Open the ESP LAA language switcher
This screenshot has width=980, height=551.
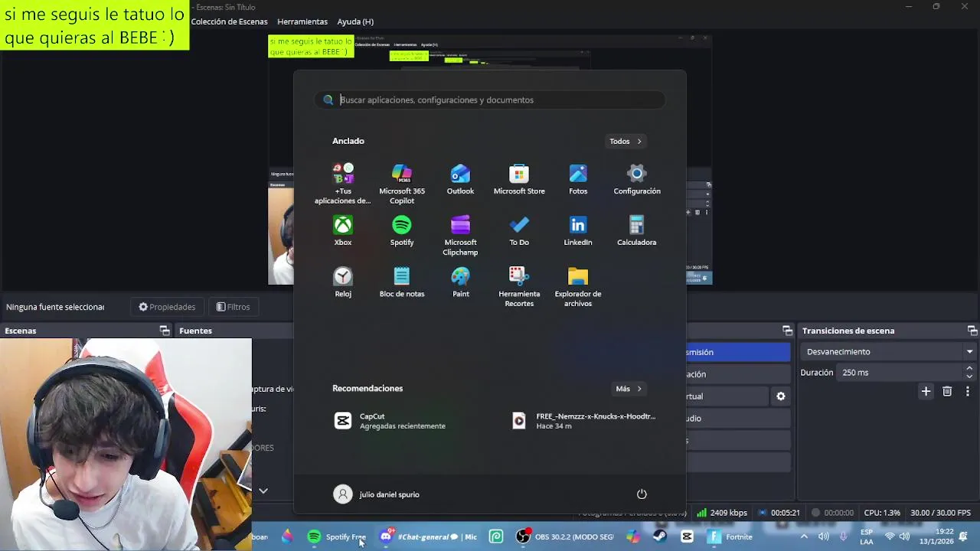[867, 536]
